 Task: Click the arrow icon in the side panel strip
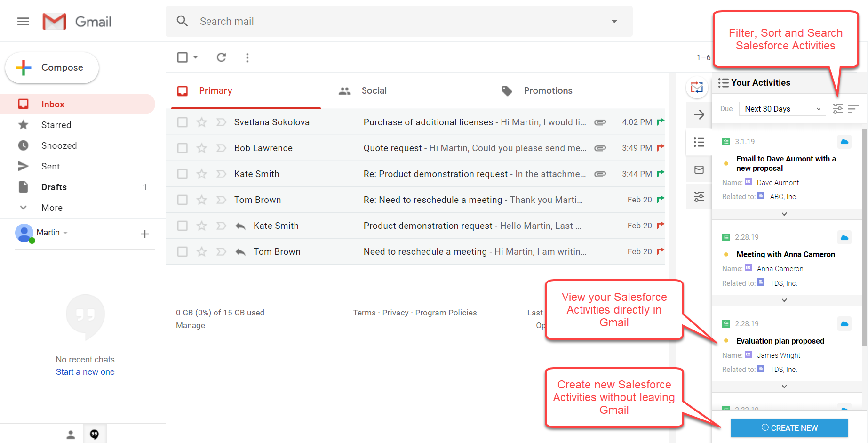tap(699, 115)
